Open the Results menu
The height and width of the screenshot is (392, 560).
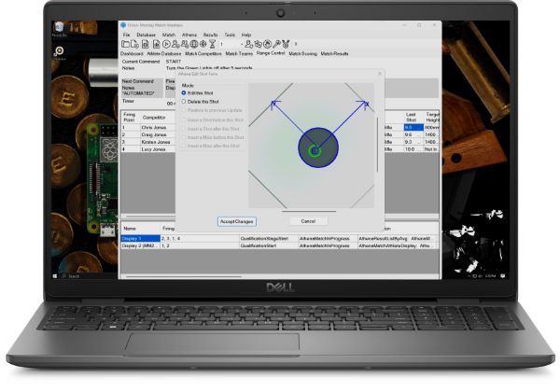click(x=210, y=35)
